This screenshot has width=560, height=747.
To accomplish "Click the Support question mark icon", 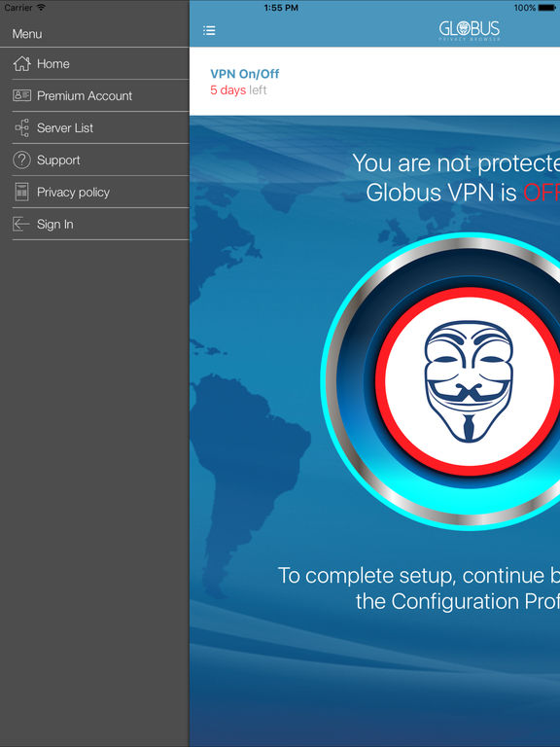I will 21,160.
